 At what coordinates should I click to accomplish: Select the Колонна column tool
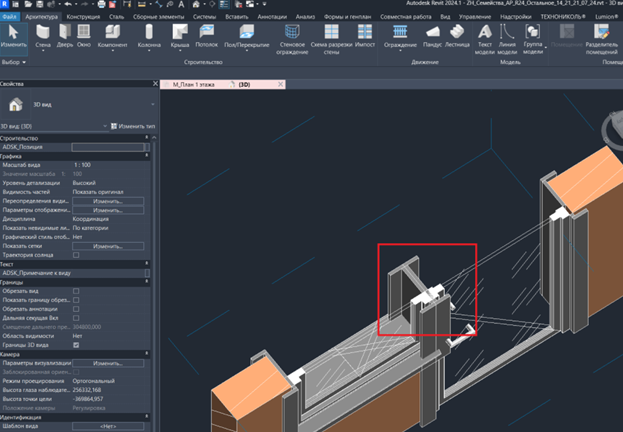(x=149, y=36)
